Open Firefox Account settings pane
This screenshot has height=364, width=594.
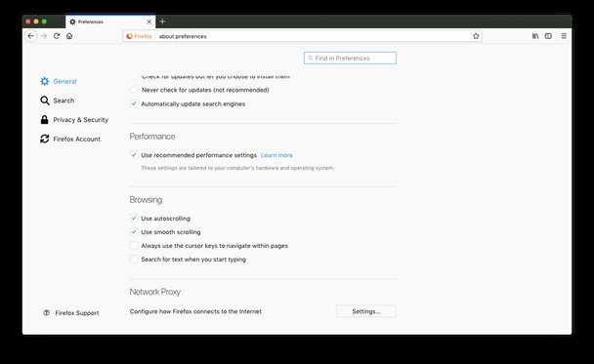coord(70,139)
